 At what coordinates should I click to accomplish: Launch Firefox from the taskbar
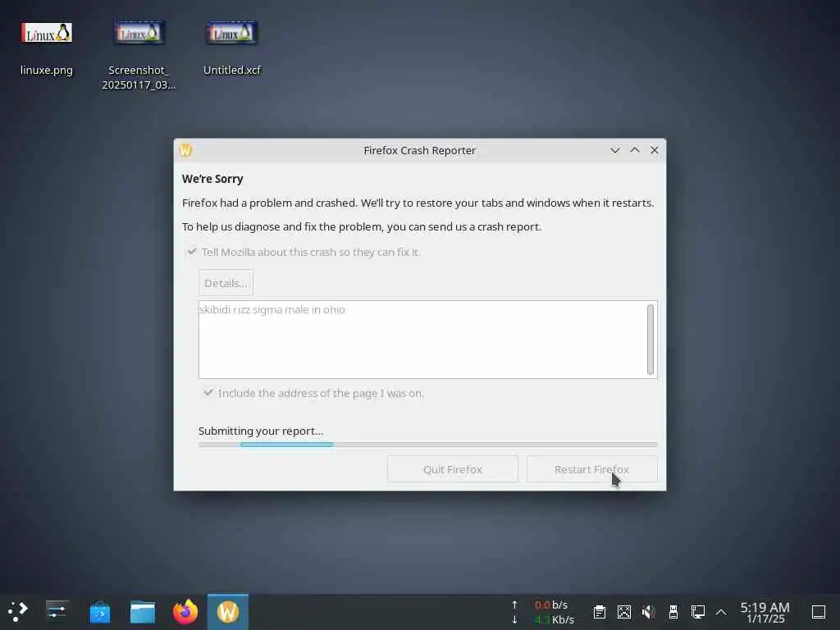185,612
